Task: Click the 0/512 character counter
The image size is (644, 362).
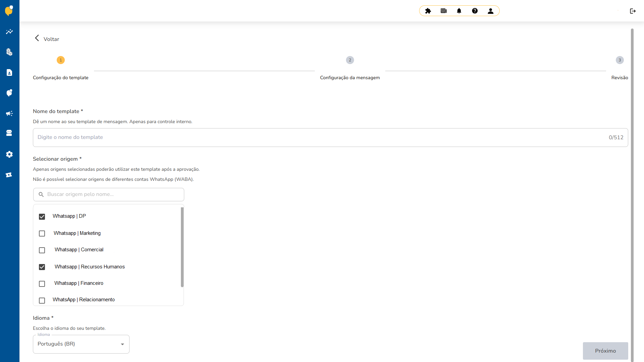Action: pyautogui.click(x=616, y=138)
